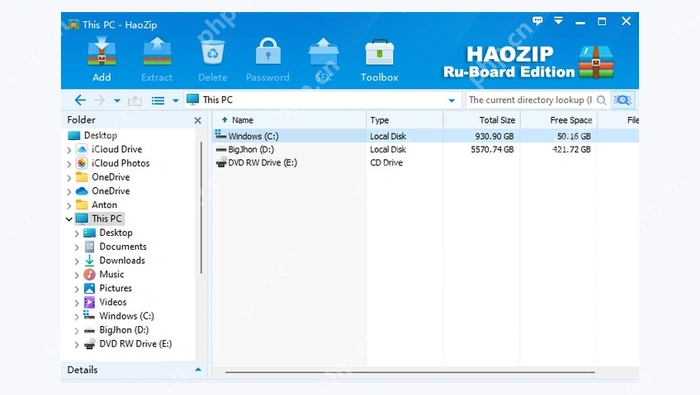Click the This PC address bar field
Viewport: 700px width, 395px height.
[323, 100]
